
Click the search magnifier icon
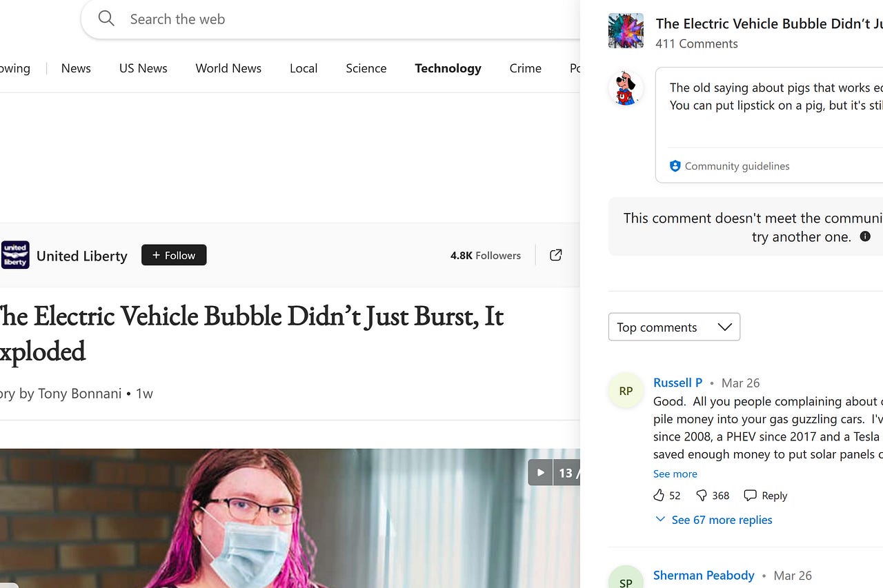[x=106, y=19]
